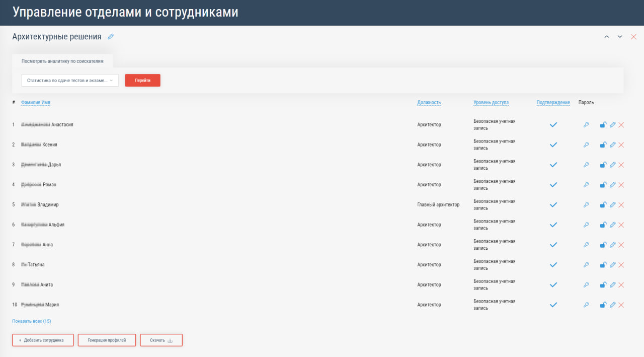The image size is (644, 357).
Task: Click the Показать всех (15) link
Action: (x=32, y=321)
